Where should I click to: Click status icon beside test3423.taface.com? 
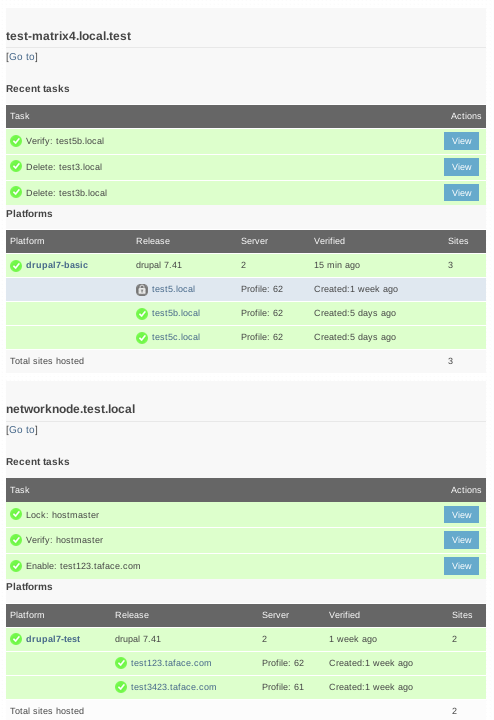tap(121, 687)
